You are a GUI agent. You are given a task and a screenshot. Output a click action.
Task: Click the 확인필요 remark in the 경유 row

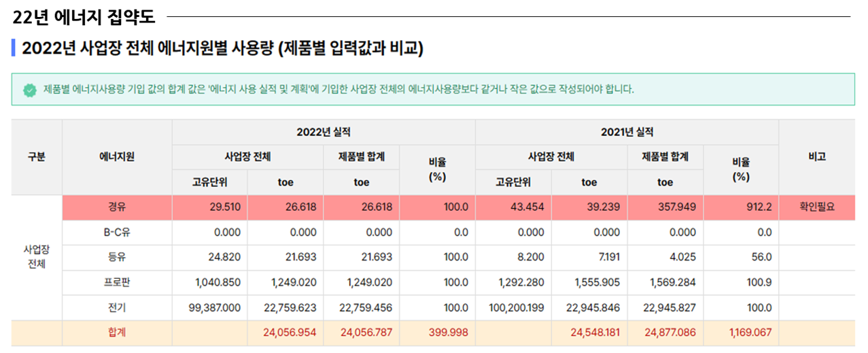click(x=816, y=207)
